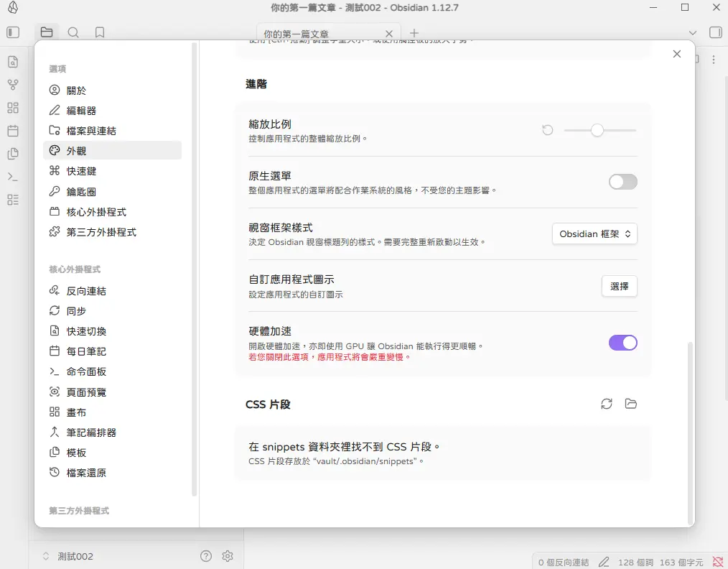The width and height of the screenshot is (728, 569).
Task: Open graph view from left ribbon
Action: pyautogui.click(x=13, y=85)
